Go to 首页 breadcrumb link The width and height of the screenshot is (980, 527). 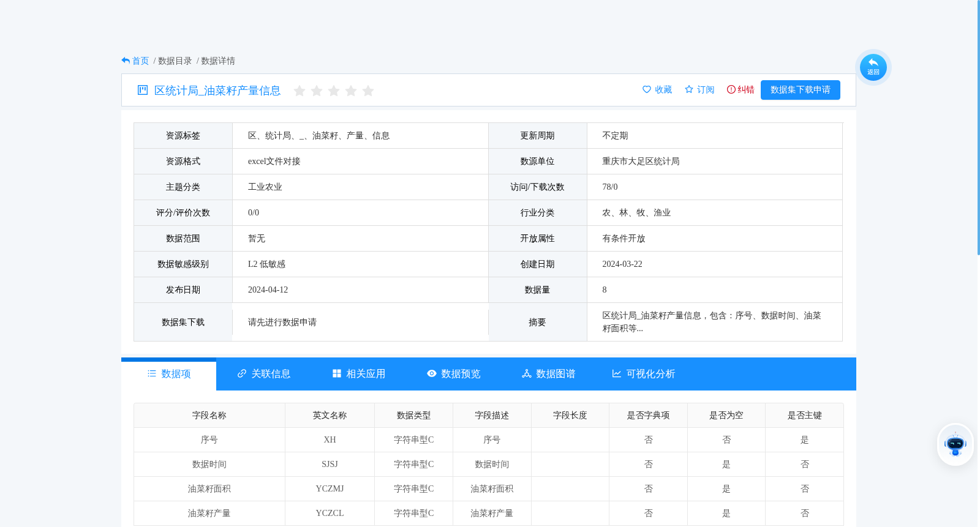[x=140, y=61]
